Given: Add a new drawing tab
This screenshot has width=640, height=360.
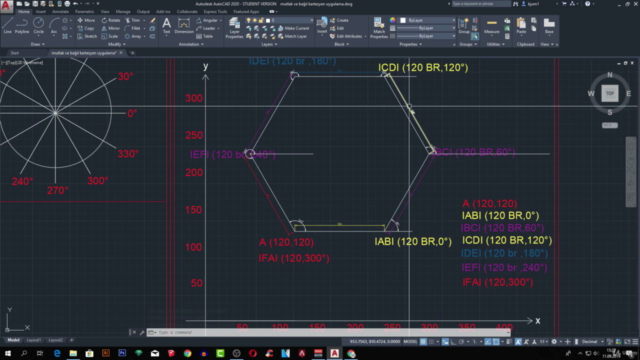Looking at the screenshot, I should point(132,53).
